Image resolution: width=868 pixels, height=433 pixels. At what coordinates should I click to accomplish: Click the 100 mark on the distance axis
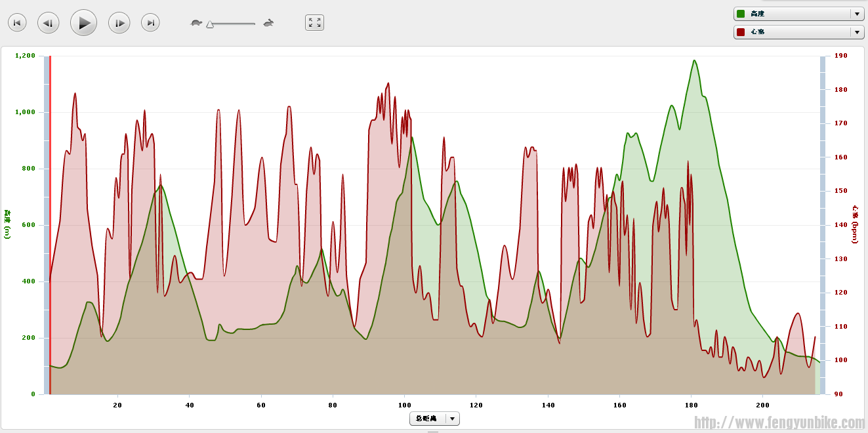404,405
